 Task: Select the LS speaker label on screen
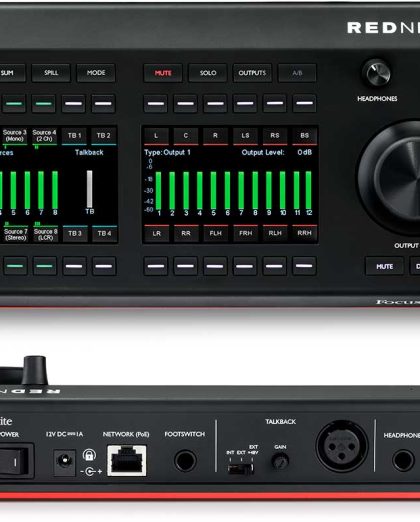click(x=245, y=136)
